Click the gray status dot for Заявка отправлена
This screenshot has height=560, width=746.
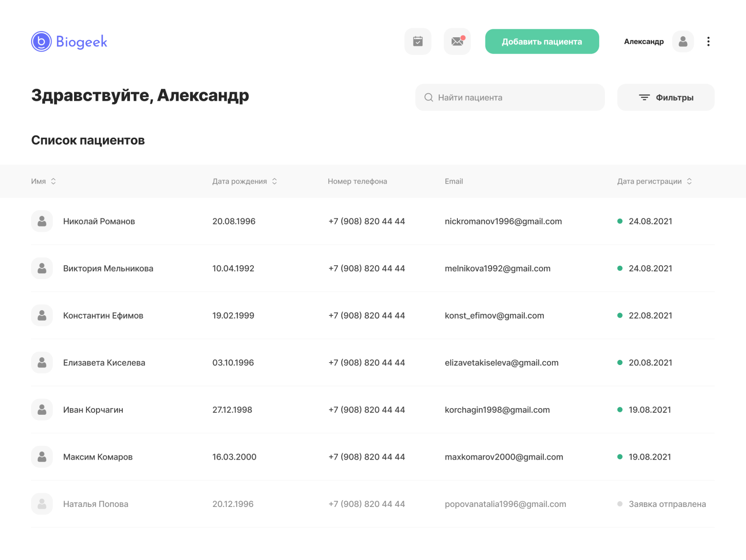pyautogui.click(x=619, y=503)
